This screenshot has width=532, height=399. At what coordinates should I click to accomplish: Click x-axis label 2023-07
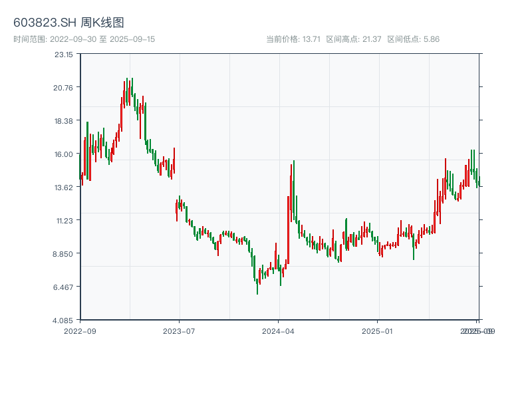(x=179, y=331)
